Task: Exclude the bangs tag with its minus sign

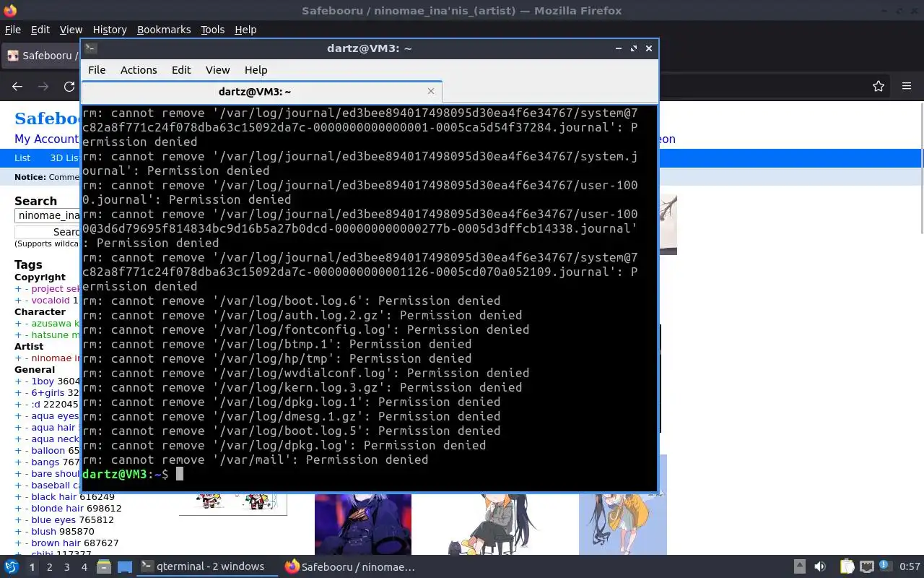Action: click(26, 462)
